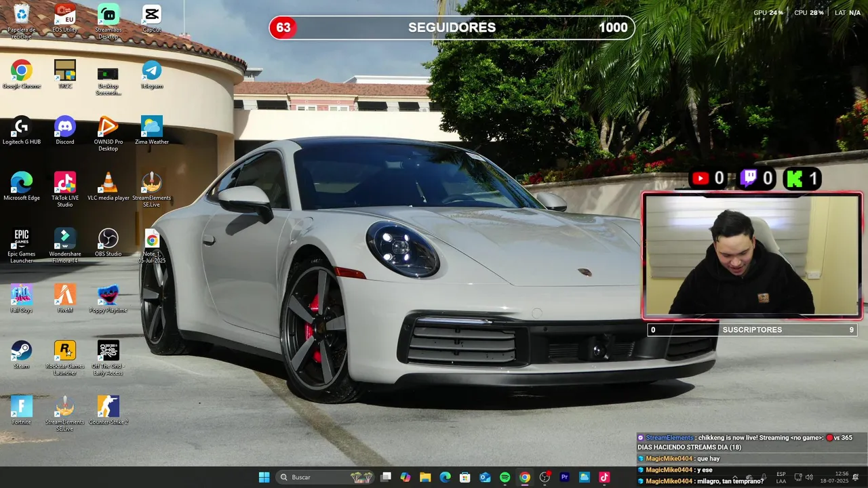This screenshot has width=868, height=488.
Task: Select Off The Grid - Early Access icon
Action: pyautogui.click(x=108, y=358)
